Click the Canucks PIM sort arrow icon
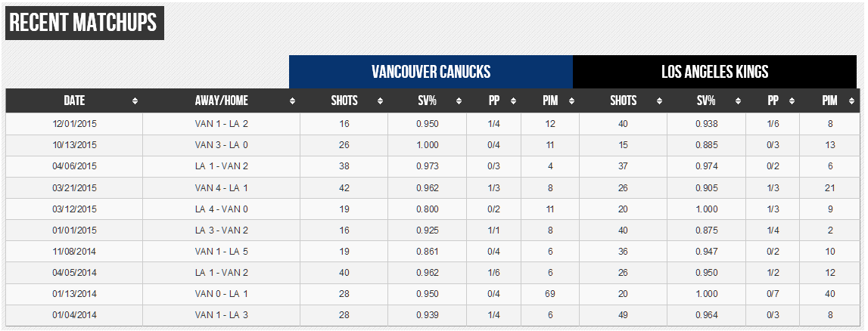The height and width of the screenshot is (331, 868). coord(571,101)
